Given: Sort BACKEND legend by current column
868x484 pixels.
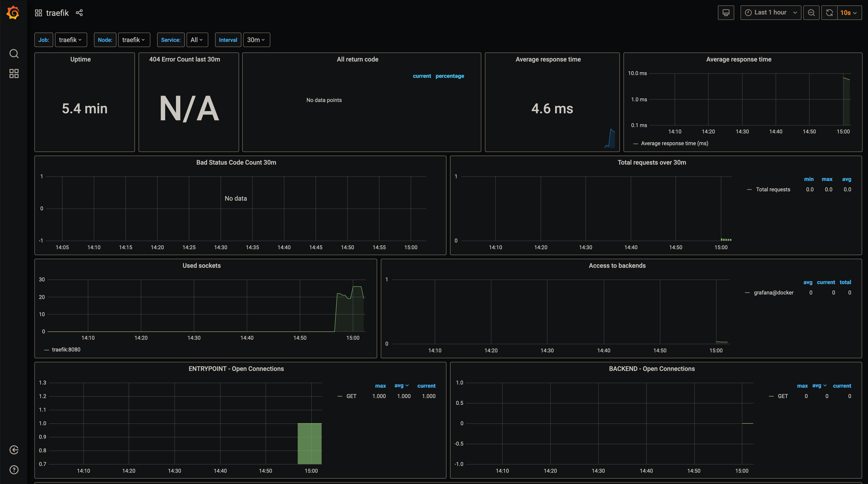Looking at the screenshot, I should pos(842,386).
